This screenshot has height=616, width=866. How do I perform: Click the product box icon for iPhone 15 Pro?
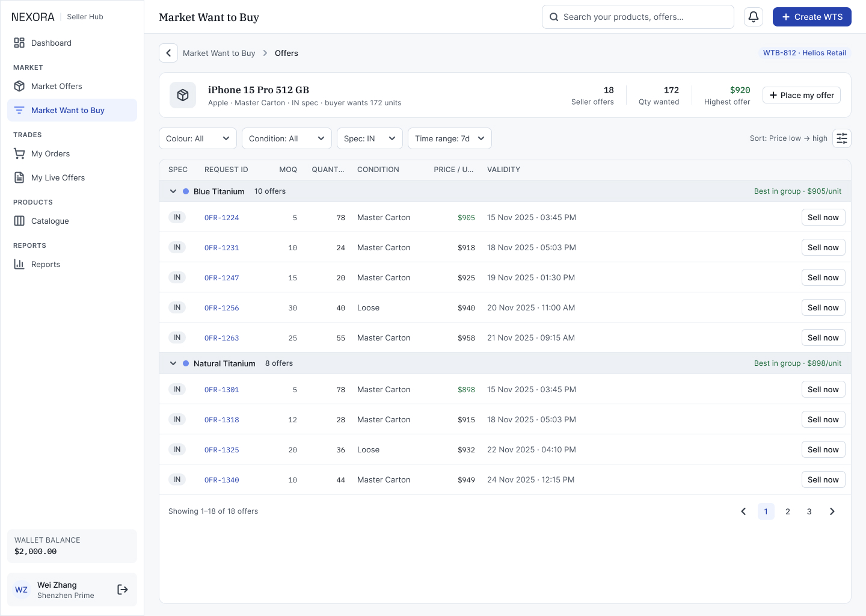pyautogui.click(x=183, y=95)
